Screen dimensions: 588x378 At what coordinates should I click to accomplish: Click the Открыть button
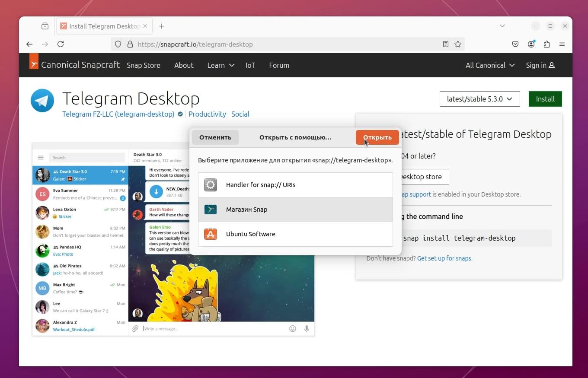(x=377, y=137)
